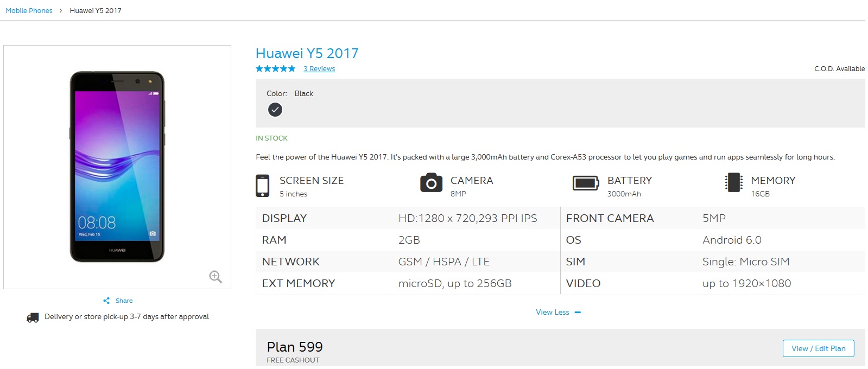Click the share icon below the image
This screenshot has height=369, width=868.
(106, 301)
